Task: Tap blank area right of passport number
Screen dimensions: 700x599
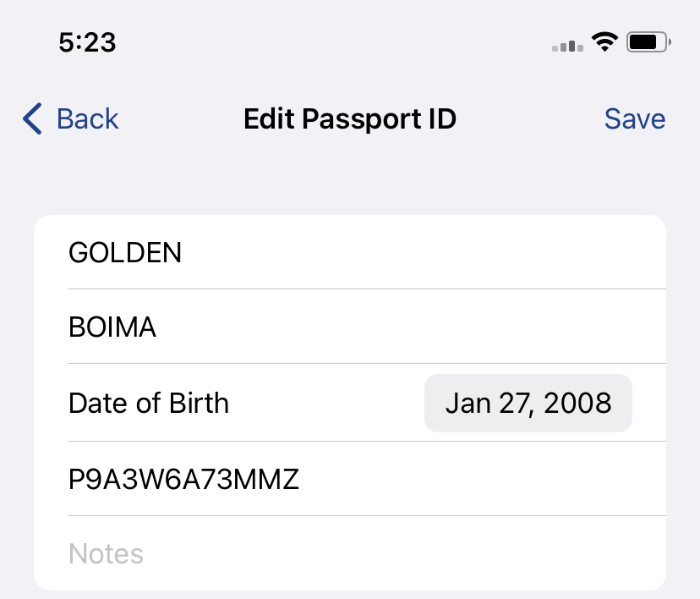Action: tap(482, 479)
